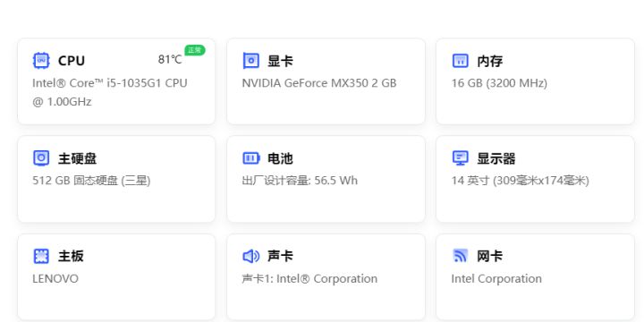Click the 主硬盘 heading
Screen dimensions: 644x322
77,158
